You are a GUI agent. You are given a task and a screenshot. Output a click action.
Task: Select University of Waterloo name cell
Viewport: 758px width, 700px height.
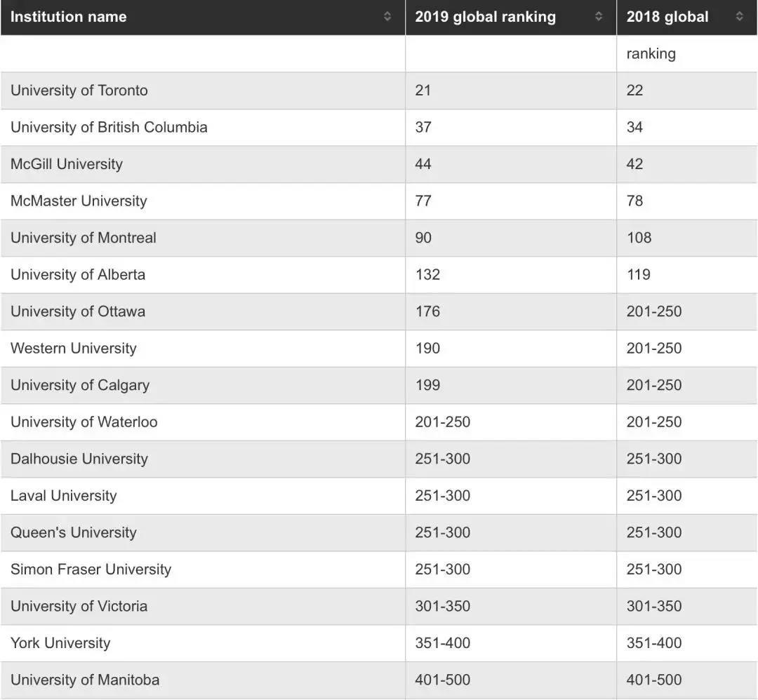pos(203,422)
